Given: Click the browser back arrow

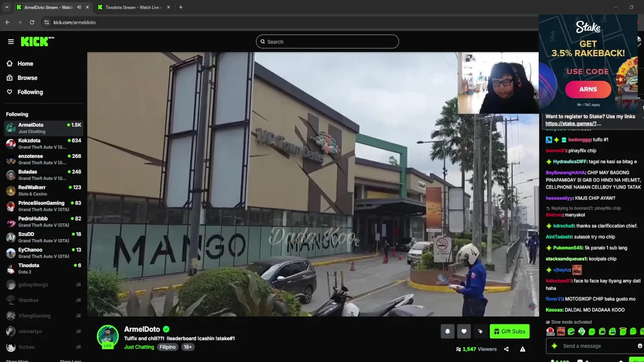Looking at the screenshot, I should (x=8, y=22).
